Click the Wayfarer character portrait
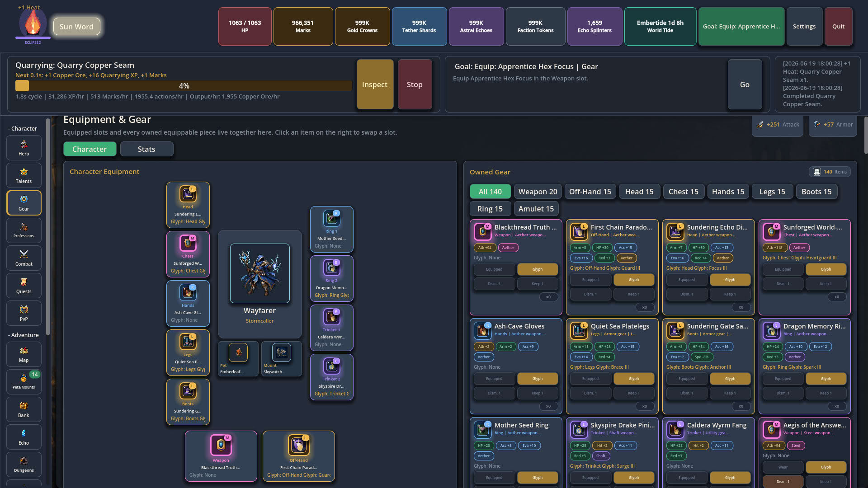The image size is (868, 488). coord(260,273)
